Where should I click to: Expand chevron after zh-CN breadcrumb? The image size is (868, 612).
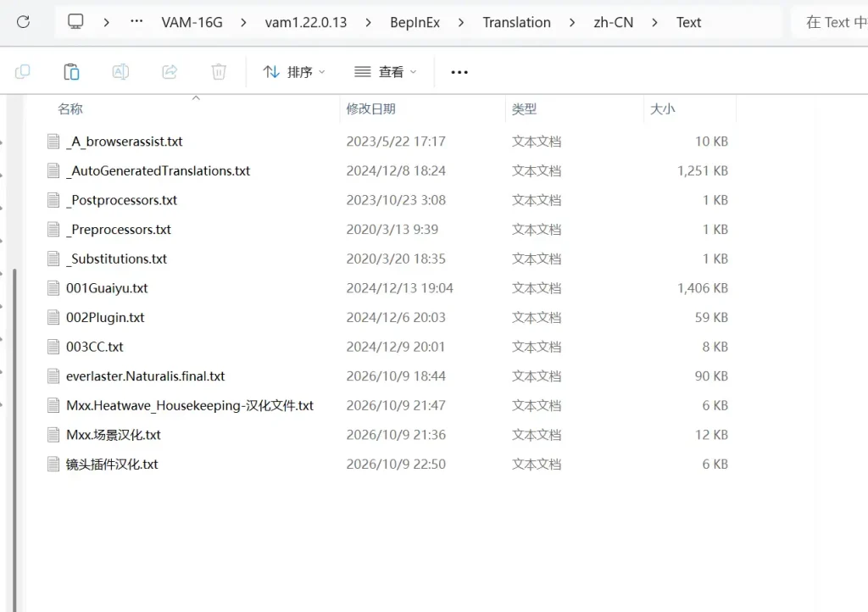coord(655,23)
